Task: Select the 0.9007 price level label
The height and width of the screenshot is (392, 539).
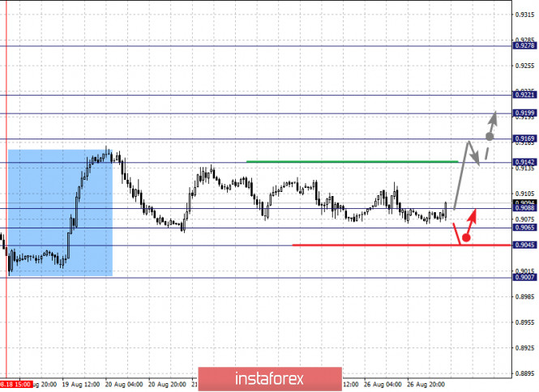Action: pyautogui.click(x=524, y=277)
